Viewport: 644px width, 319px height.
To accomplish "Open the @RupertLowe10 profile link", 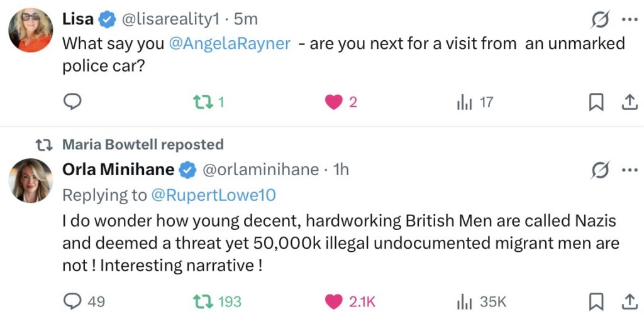I will [x=213, y=195].
